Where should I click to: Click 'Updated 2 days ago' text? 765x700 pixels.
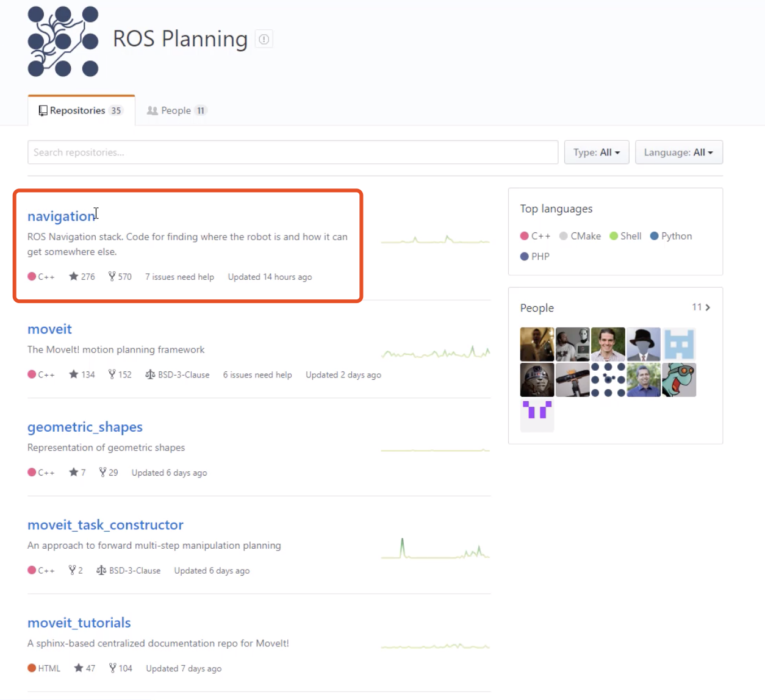[343, 374]
